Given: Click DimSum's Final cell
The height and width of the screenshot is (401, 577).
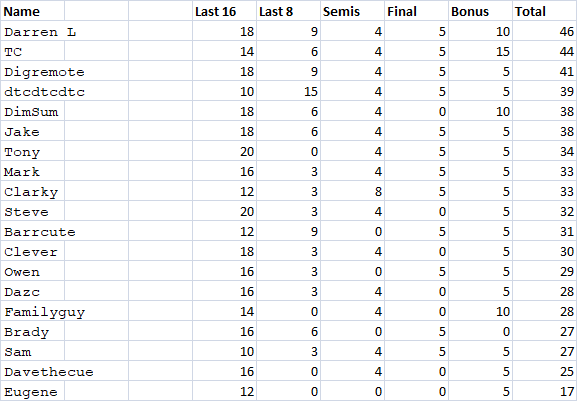Looking at the screenshot, I should click(416, 111).
